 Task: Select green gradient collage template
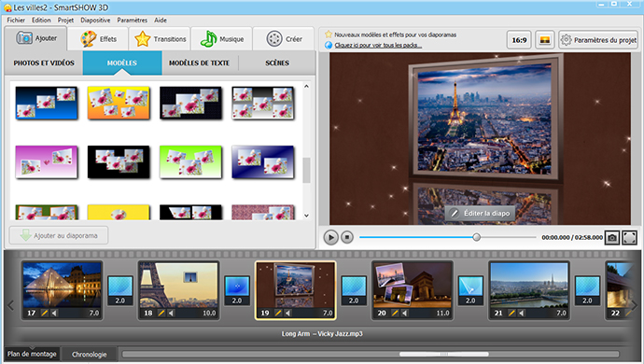pyautogui.click(x=190, y=161)
